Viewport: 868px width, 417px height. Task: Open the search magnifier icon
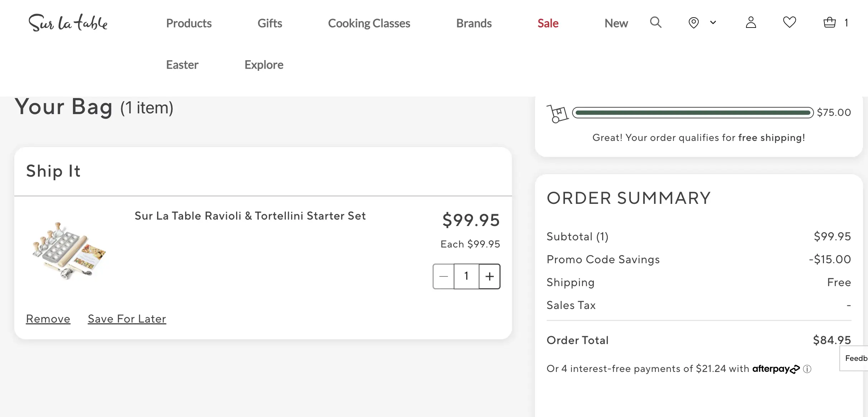(655, 23)
